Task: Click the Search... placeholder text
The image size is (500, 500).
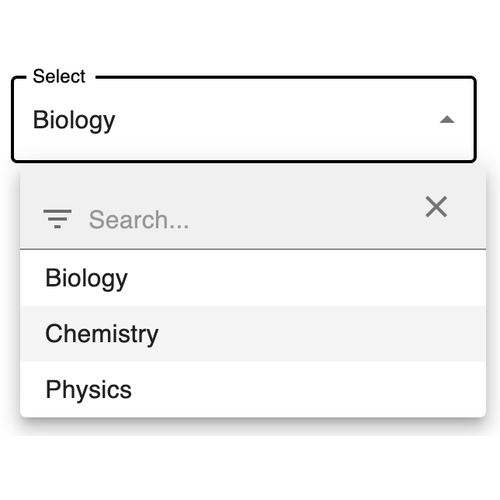Action: coord(139,220)
